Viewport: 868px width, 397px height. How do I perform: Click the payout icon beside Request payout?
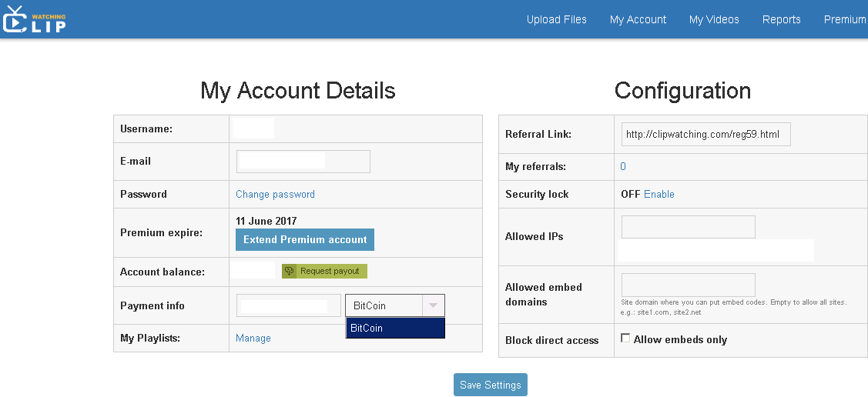289,271
